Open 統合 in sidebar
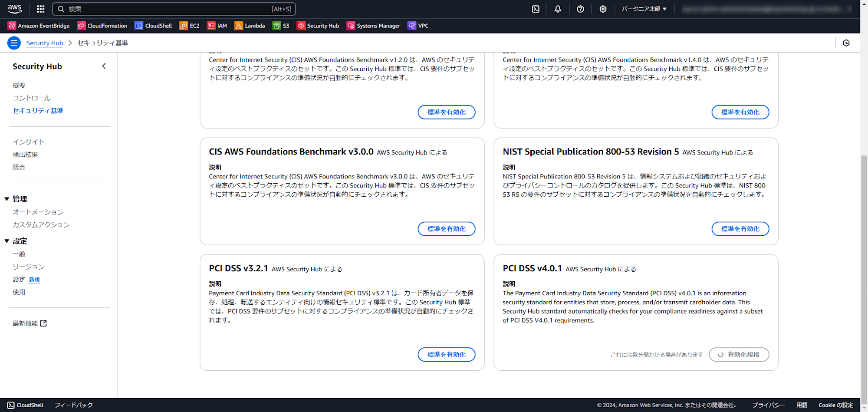868x412 pixels. coord(19,167)
